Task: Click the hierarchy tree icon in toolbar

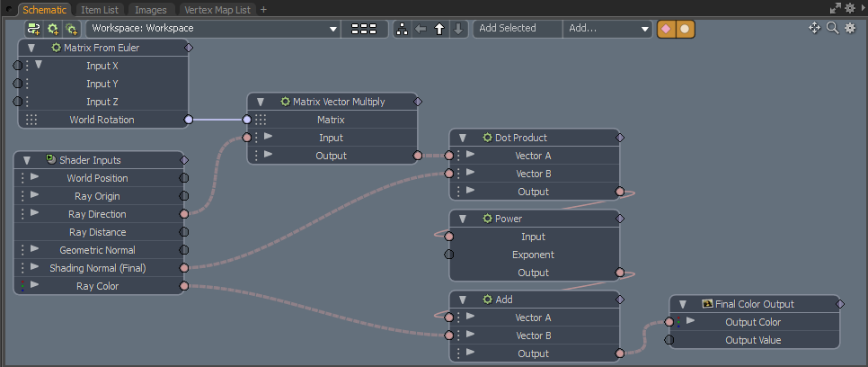Action: pyautogui.click(x=402, y=29)
